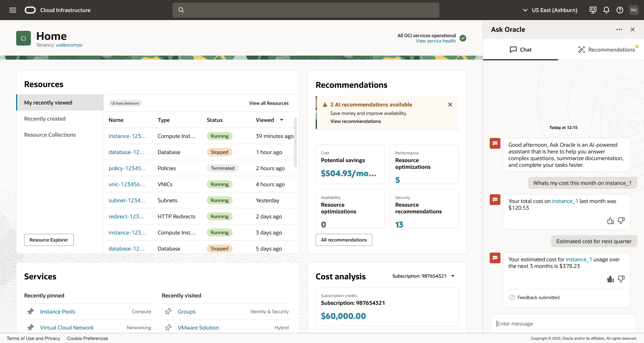Click the green Home page icon
The width and height of the screenshot is (644, 343).
tap(23, 38)
